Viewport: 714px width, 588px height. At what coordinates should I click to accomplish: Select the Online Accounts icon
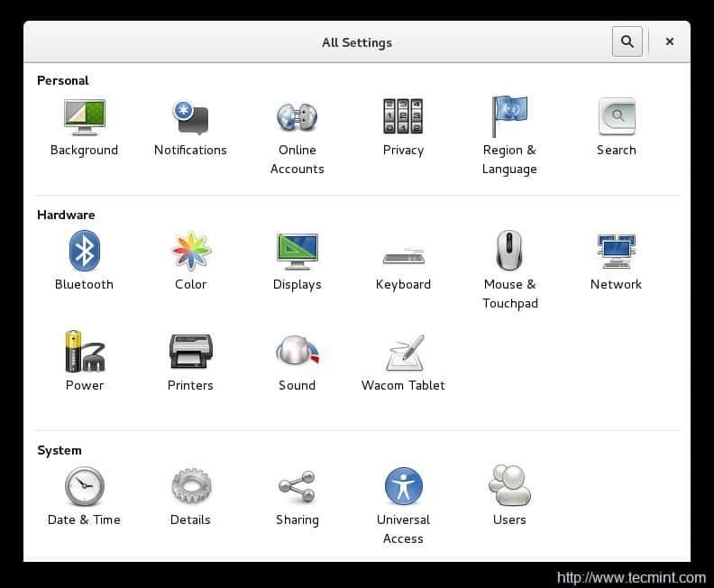click(x=297, y=118)
